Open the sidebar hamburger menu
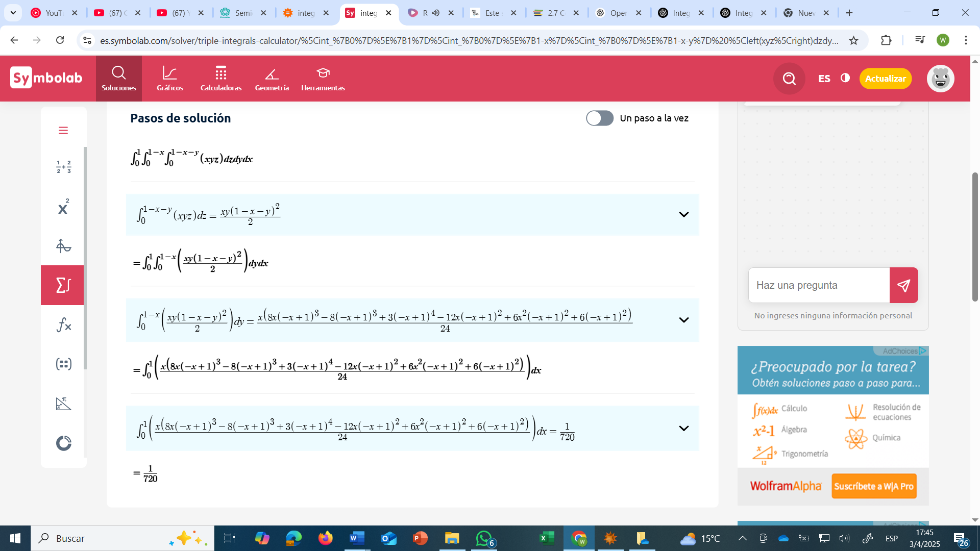The width and height of the screenshot is (980, 551). tap(63, 131)
